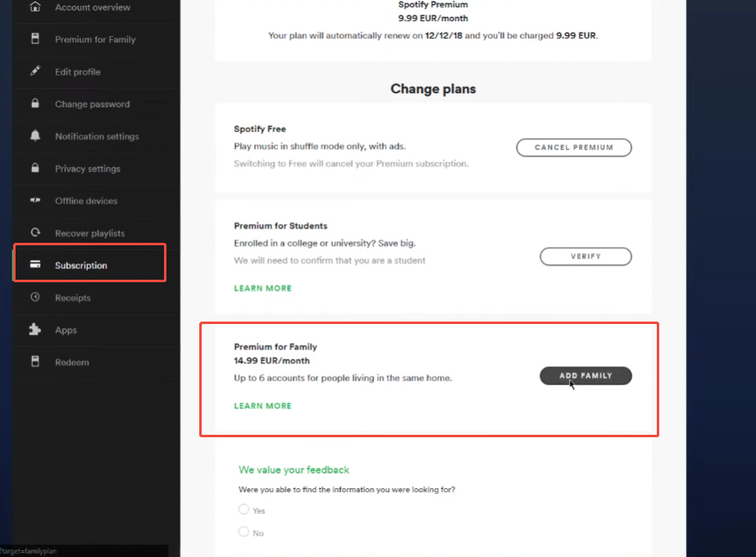Open Premium for Family sidebar page
The width and height of the screenshot is (756, 557).
(95, 39)
